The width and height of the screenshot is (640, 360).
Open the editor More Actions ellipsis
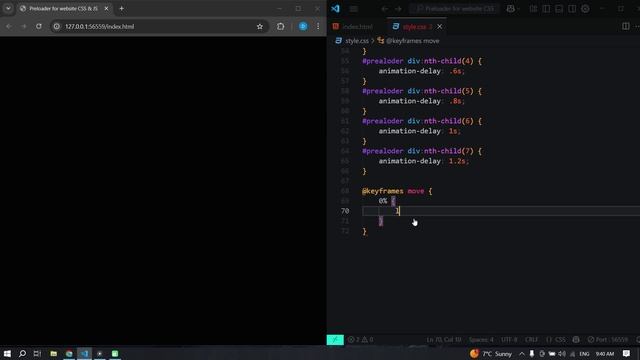tap(637, 27)
